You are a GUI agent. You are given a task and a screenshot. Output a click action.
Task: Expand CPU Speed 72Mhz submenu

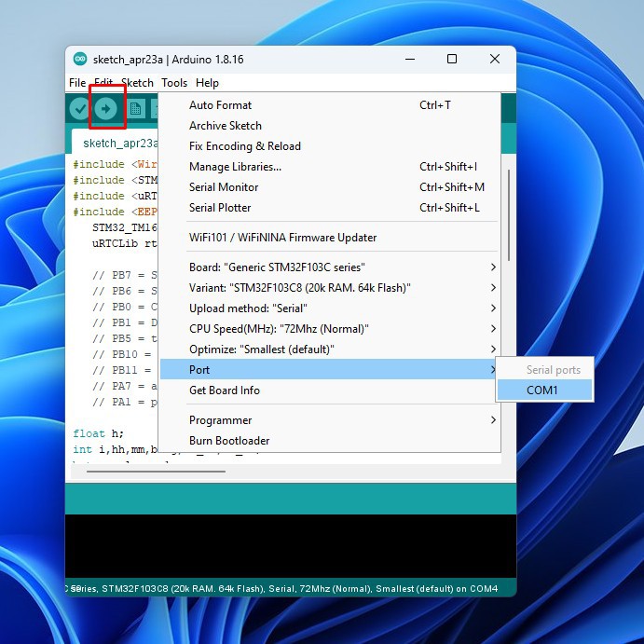click(x=279, y=329)
